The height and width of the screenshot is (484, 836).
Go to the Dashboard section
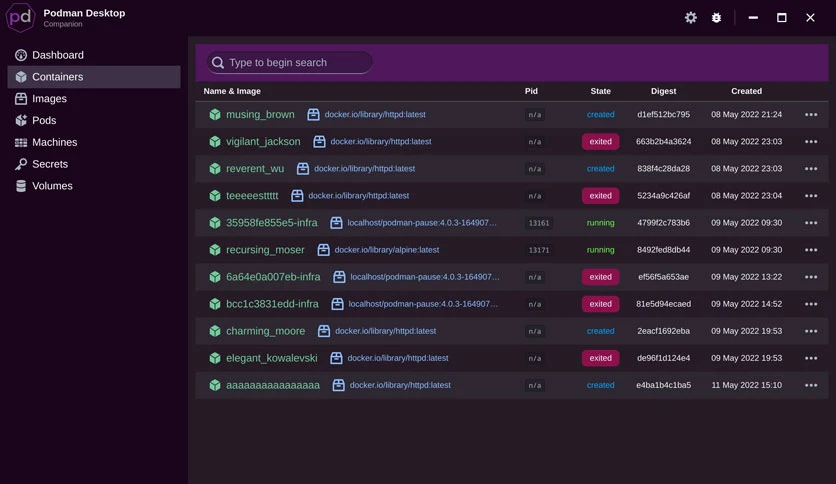pos(94,55)
